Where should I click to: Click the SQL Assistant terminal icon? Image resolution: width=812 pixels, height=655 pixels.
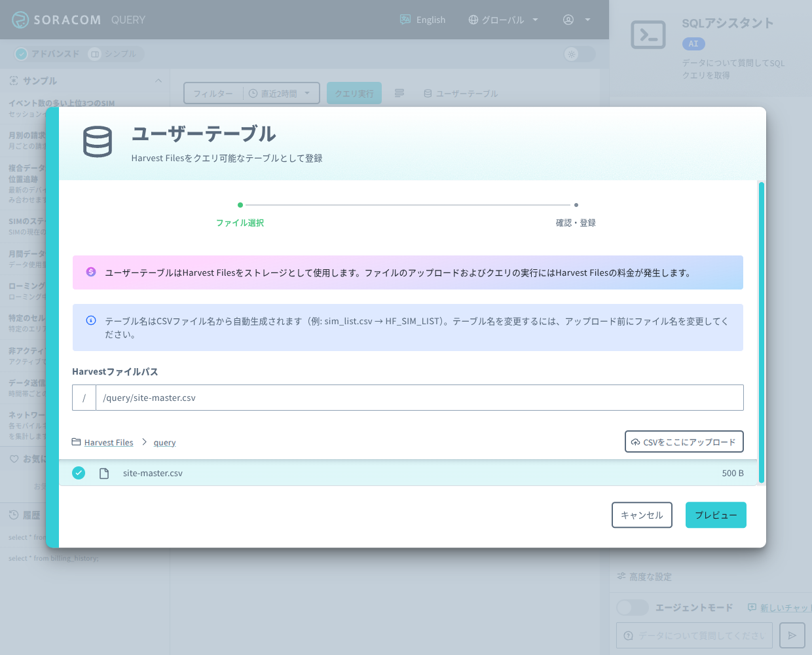648,35
